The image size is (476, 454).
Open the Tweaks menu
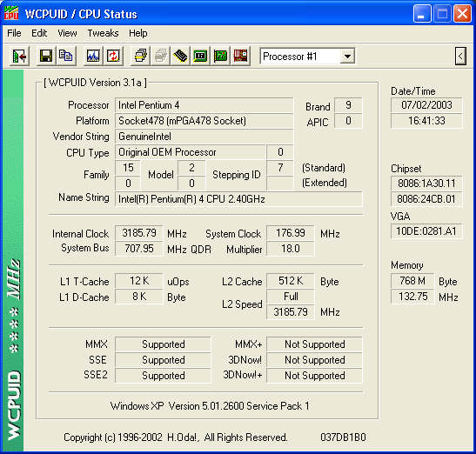pyautogui.click(x=103, y=33)
